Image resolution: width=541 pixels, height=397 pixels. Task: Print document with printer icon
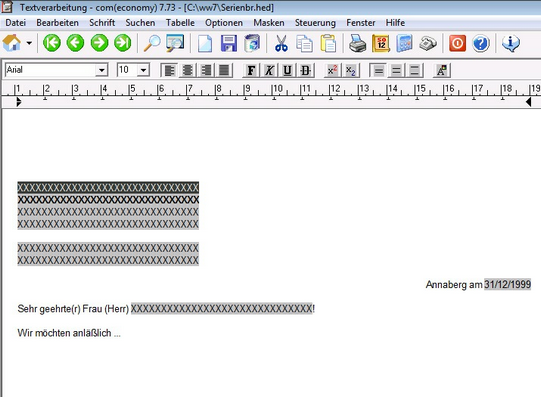(357, 43)
